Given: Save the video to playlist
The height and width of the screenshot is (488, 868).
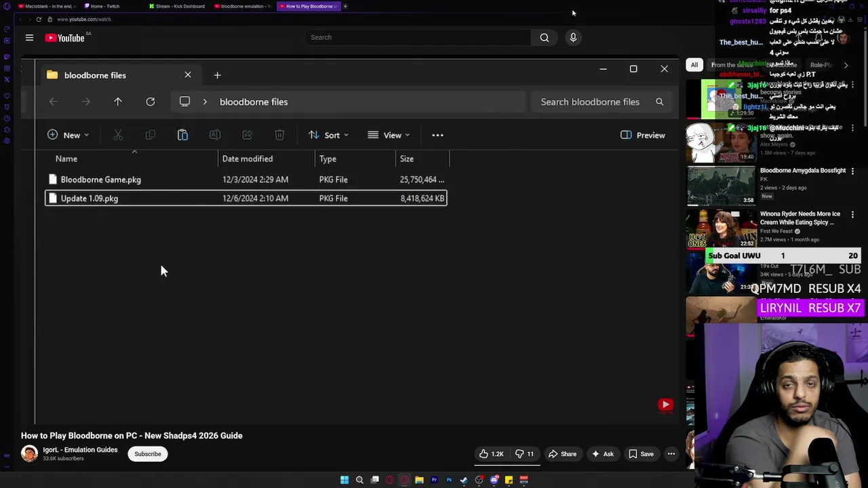Looking at the screenshot, I should pos(641,454).
